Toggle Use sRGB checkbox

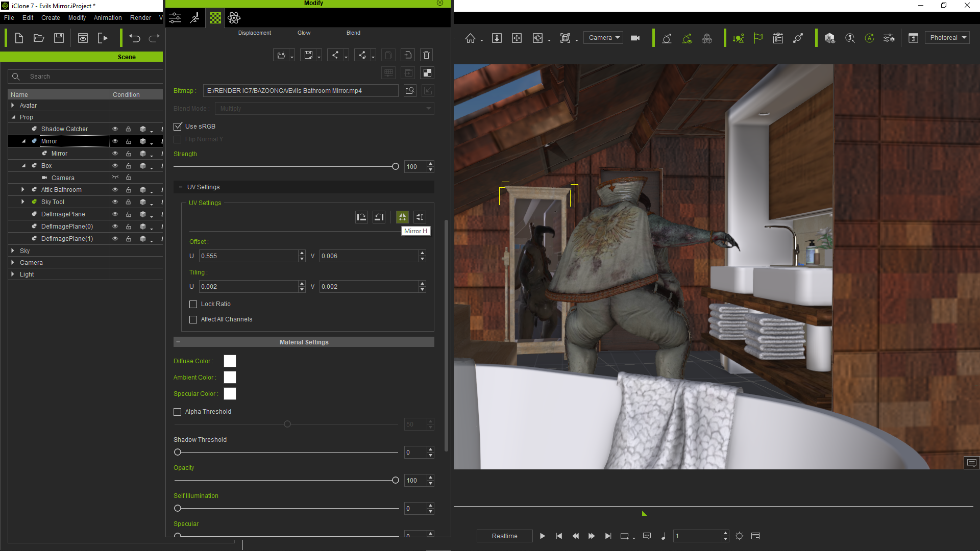pyautogui.click(x=178, y=127)
